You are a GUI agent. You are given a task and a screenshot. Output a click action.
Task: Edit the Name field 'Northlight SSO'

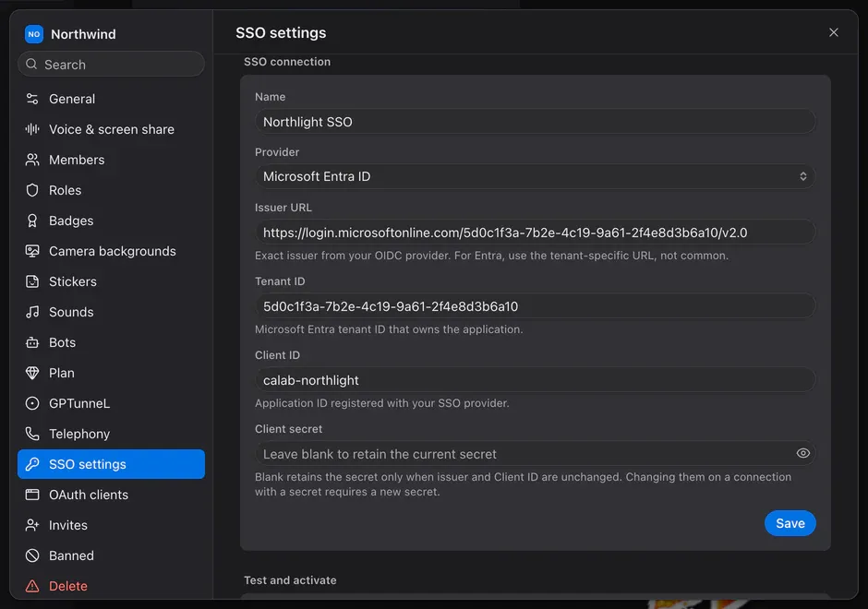click(x=535, y=122)
